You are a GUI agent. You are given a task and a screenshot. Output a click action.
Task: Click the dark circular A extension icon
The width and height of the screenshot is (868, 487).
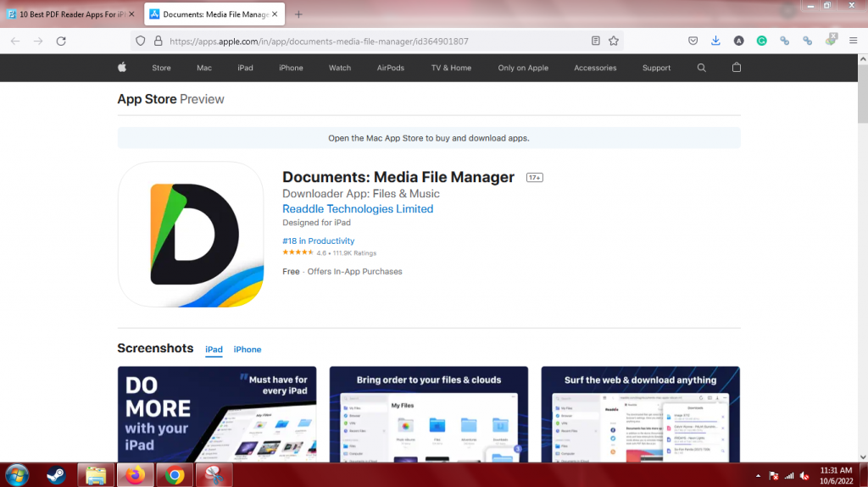738,41
